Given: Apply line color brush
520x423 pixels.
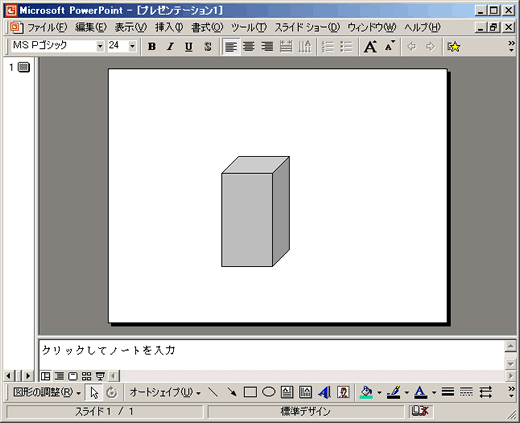Looking at the screenshot, I should (394, 392).
